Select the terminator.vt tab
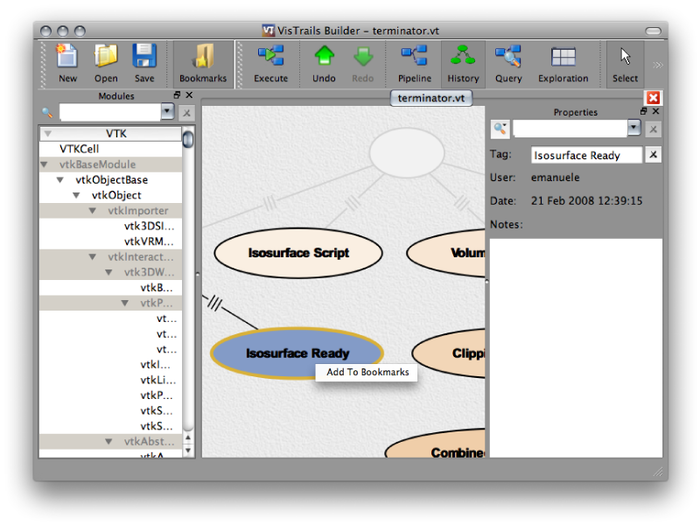This screenshot has height=525, width=700. tap(431, 98)
